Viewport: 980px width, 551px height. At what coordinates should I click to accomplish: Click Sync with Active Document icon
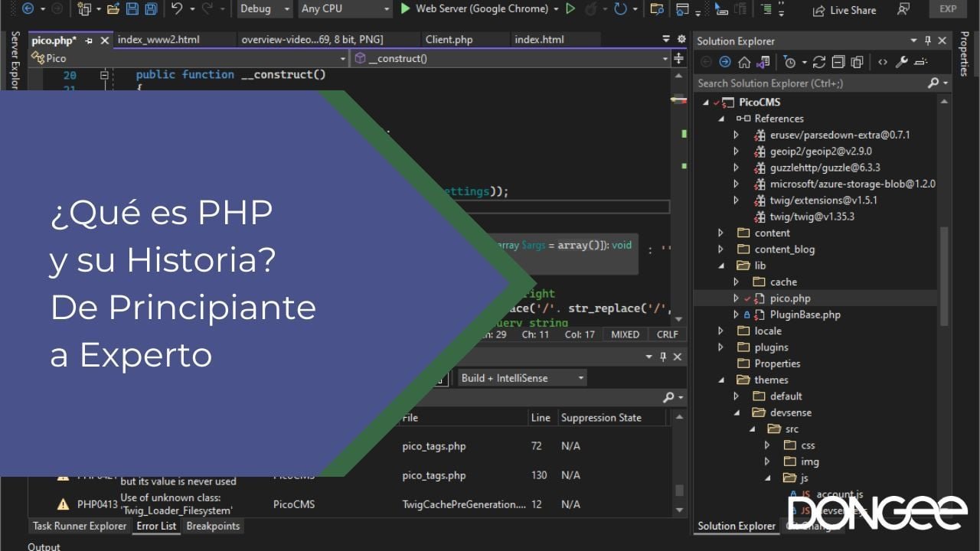(x=819, y=62)
